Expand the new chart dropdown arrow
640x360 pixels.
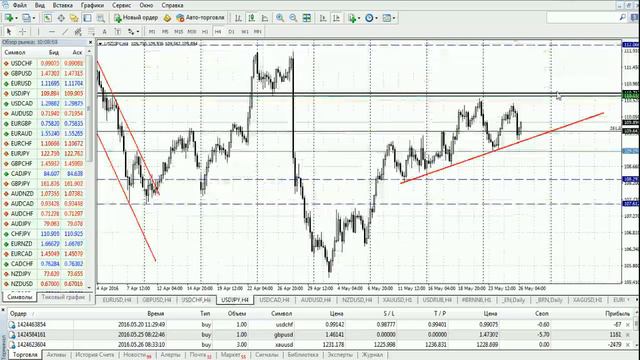click(16, 18)
